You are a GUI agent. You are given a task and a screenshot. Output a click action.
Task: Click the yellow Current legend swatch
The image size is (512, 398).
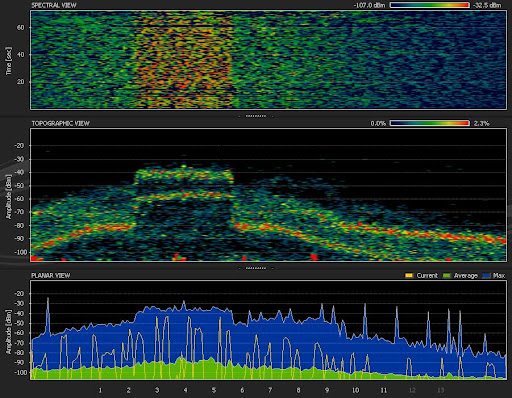tap(409, 275)
